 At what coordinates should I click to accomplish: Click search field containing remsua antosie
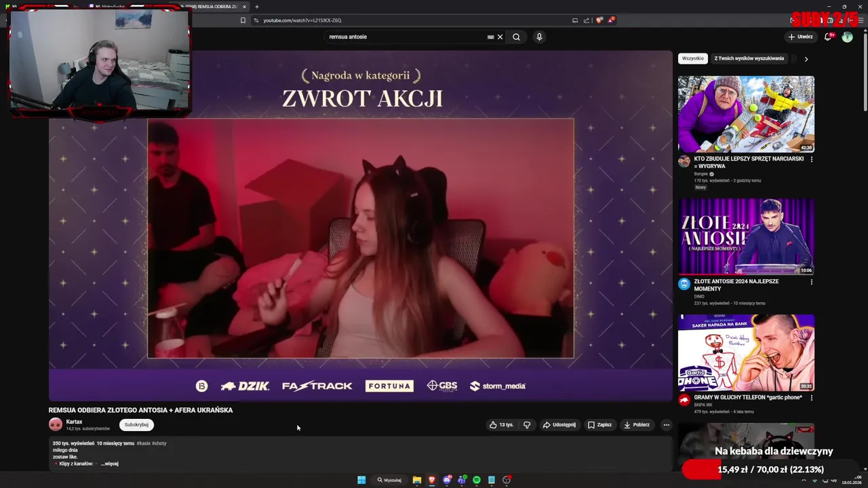point(407,37)
